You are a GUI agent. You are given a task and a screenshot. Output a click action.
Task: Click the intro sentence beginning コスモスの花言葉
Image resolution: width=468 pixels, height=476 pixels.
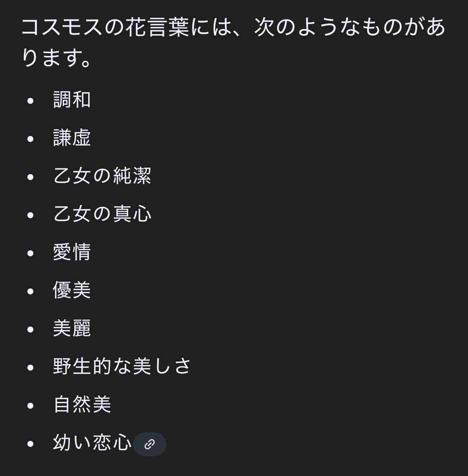click(x=233, y=42)
